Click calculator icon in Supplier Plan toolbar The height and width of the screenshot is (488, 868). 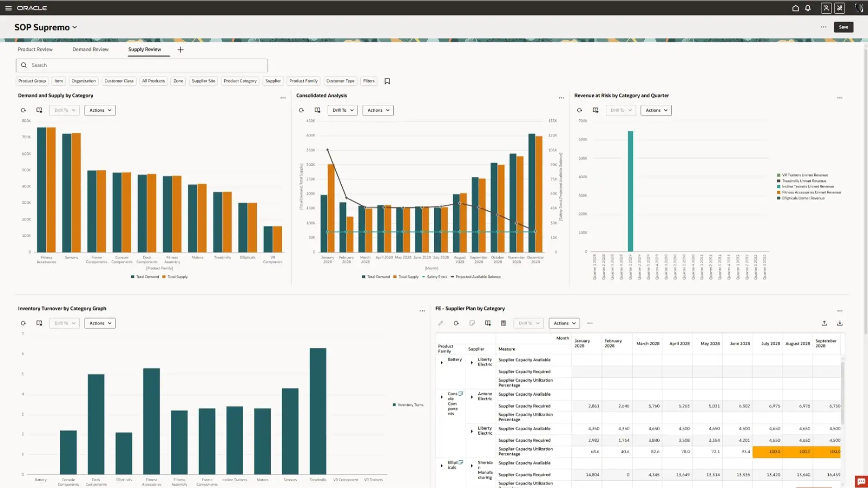(503, 323)
